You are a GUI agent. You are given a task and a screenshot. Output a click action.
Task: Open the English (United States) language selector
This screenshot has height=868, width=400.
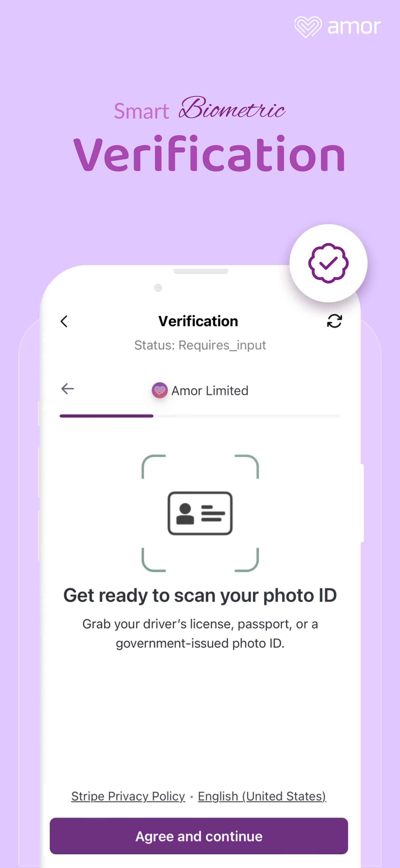[x=262, y=796]
